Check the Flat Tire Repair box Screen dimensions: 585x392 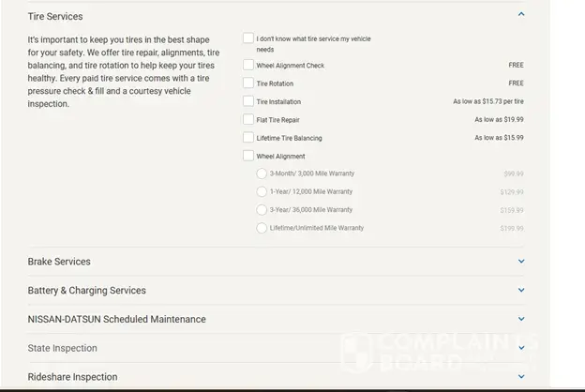(248, 120)
